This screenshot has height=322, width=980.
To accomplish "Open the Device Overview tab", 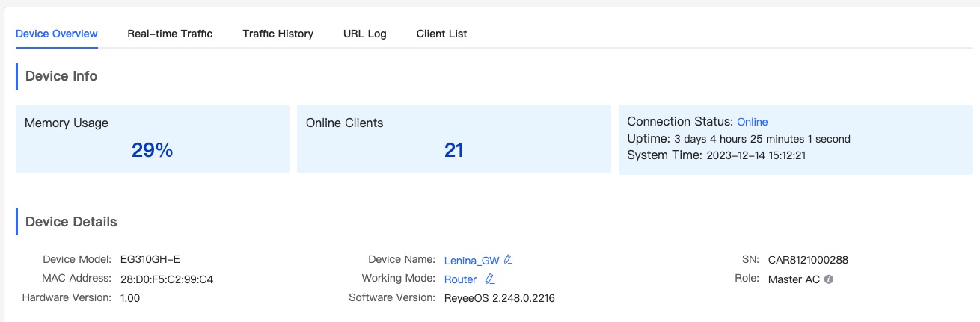I will 57,34.
